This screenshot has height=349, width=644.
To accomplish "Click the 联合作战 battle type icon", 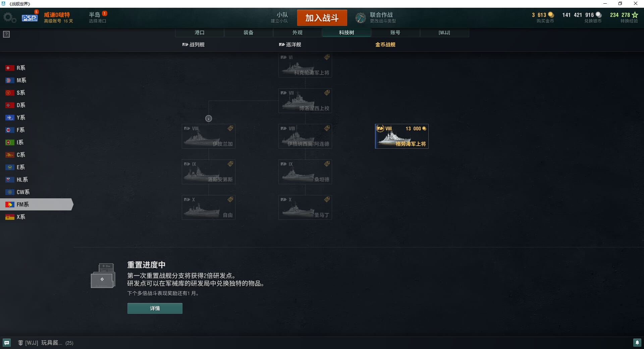I will point(361,18).
